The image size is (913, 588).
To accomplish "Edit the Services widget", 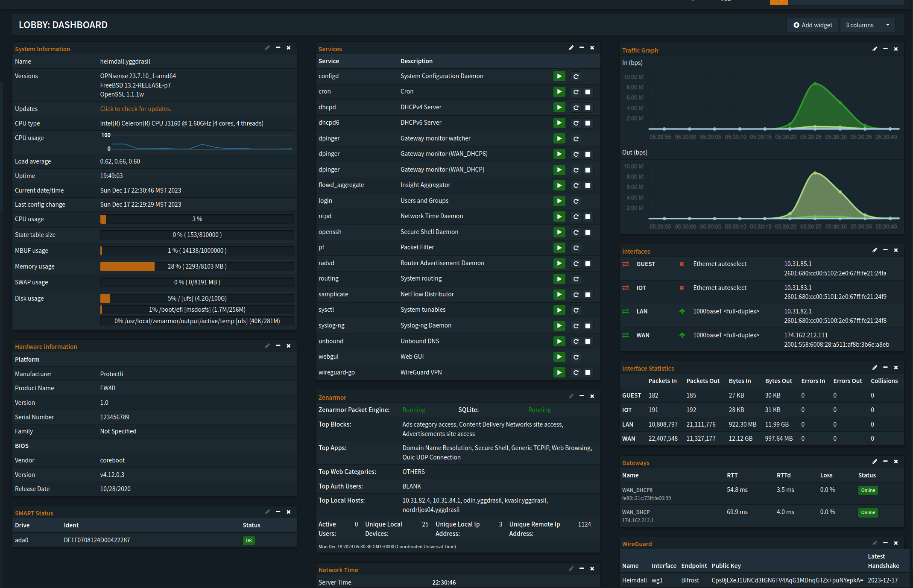I will [x=571, y=48].
